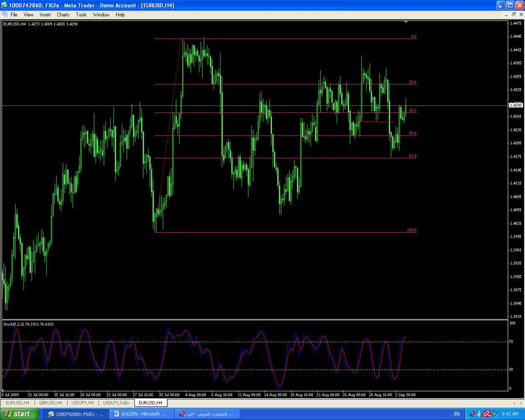Minimize the inner chart window in menu bar
525x420 pixels.
coord(506,14)
